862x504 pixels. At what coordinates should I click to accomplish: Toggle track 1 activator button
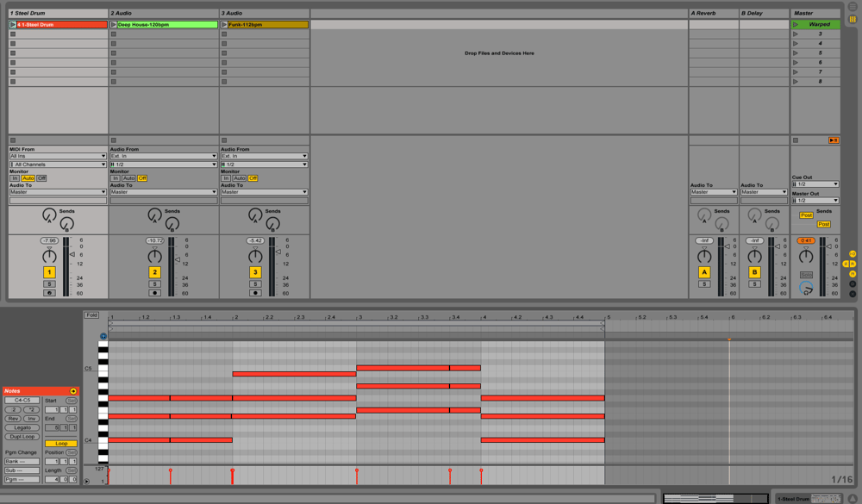49,272
